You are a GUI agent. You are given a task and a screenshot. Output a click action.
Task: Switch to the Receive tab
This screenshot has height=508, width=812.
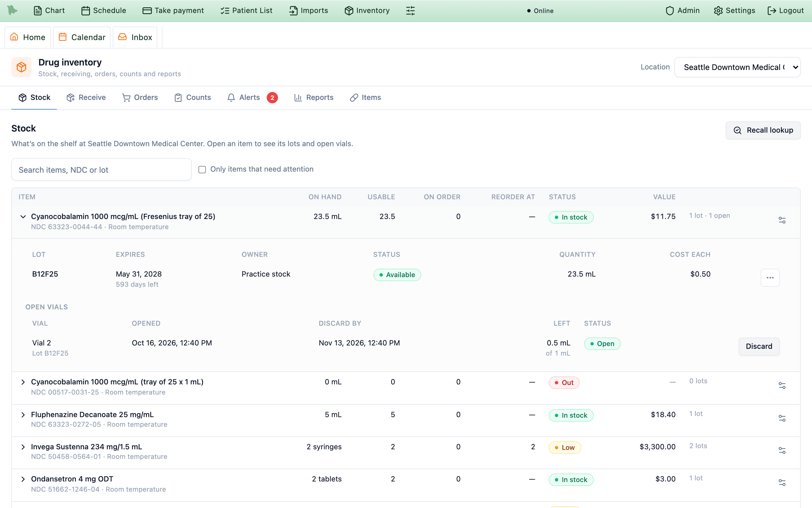pyautogui.click(x=86, y=97)
